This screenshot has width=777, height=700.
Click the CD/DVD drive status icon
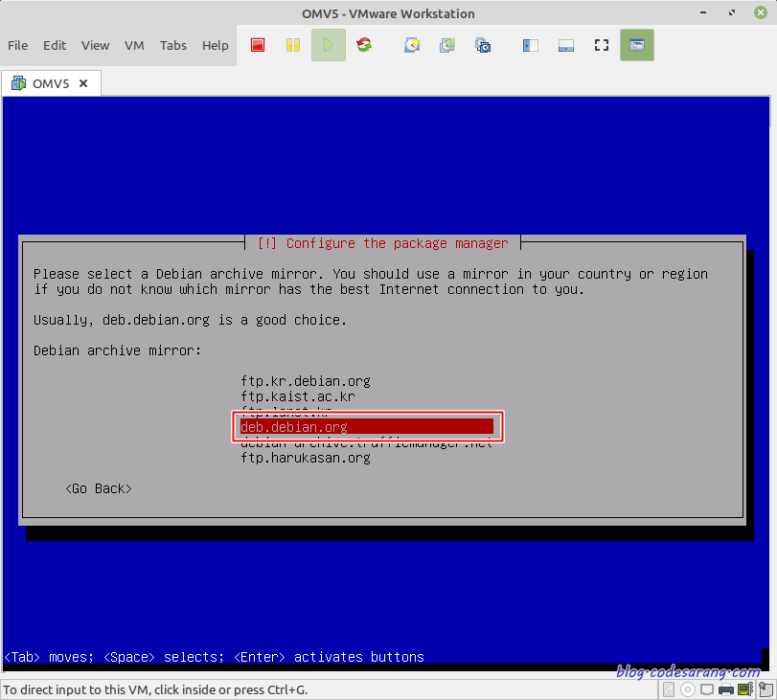[687, 689]
